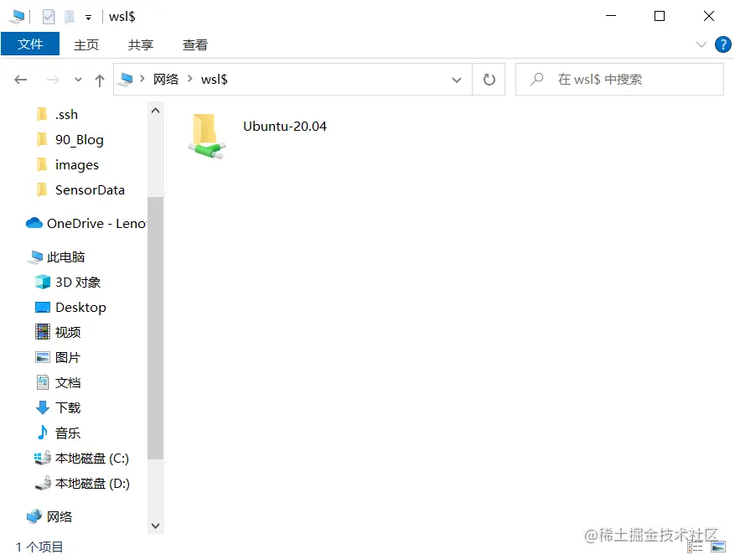Viewport: 735px width, 560px height.
Task: Maximize the wsl$ window
Action: click(660, 16)
